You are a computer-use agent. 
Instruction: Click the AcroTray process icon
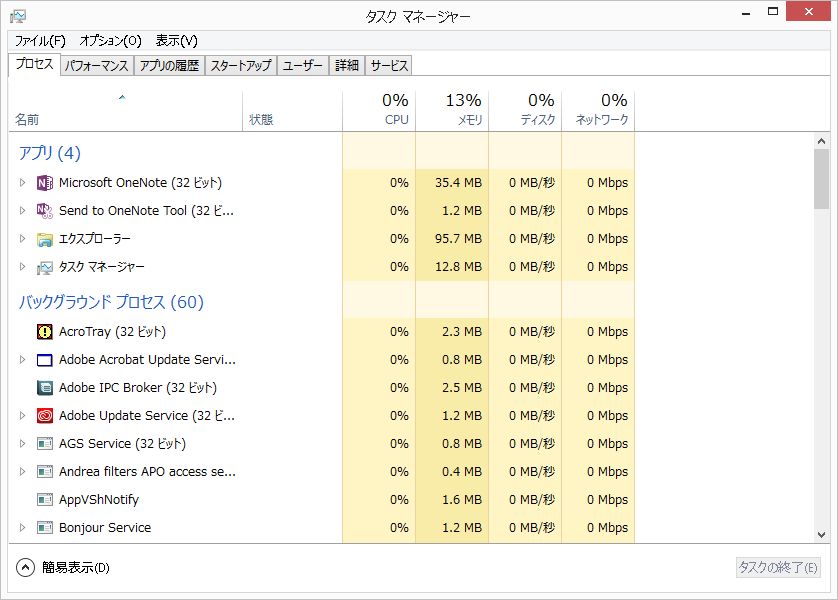pos(45,332)
